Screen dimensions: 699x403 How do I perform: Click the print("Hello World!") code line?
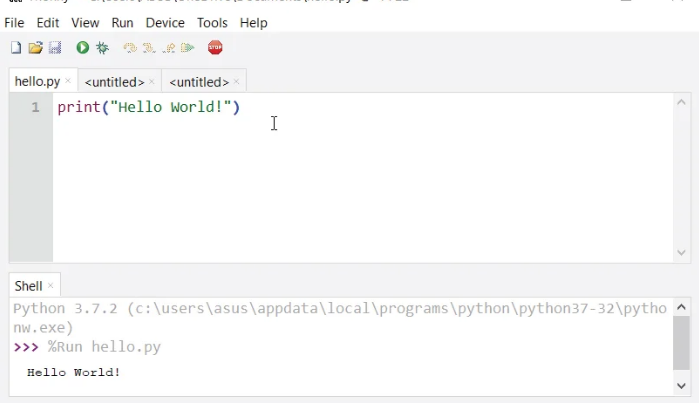click(x=149, y=107)
